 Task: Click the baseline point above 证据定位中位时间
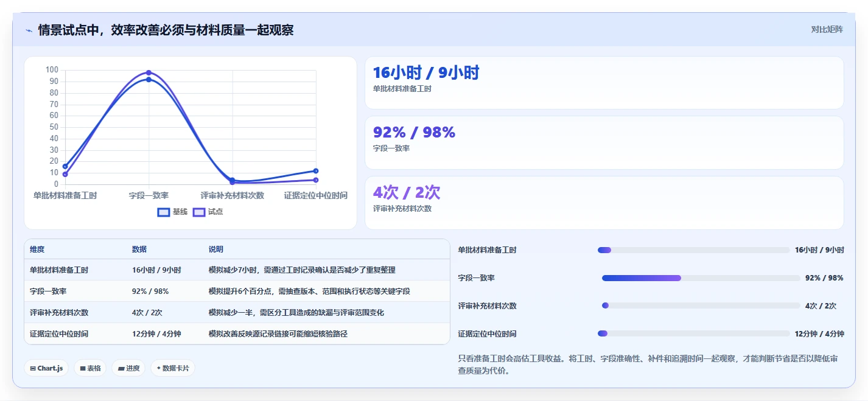click(316, 171)
